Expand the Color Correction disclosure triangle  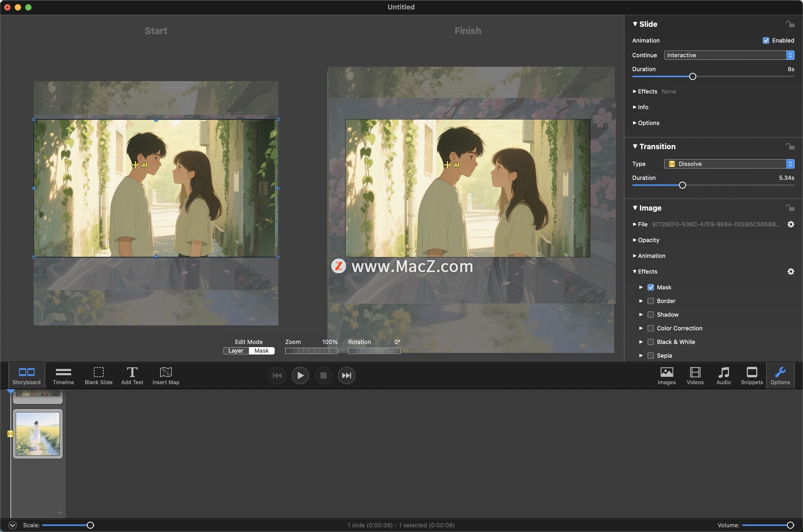point(641,328)
